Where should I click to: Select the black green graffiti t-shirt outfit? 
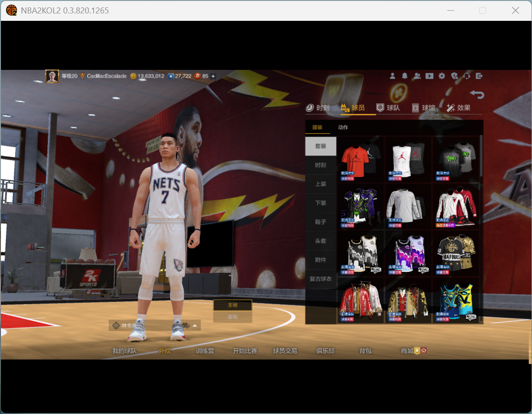(x=456, y=160)
